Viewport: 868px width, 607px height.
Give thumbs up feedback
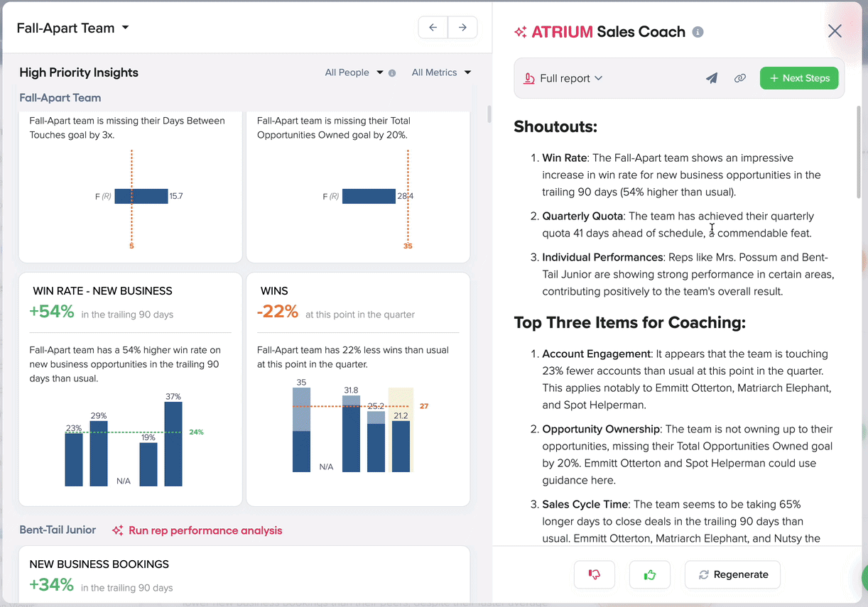point(650,574)
